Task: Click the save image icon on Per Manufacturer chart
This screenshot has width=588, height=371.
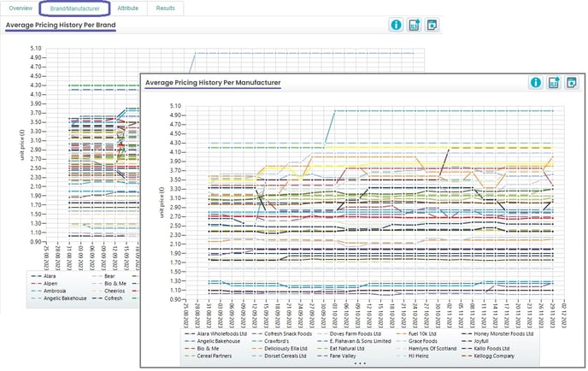Action: click(572, 83)
